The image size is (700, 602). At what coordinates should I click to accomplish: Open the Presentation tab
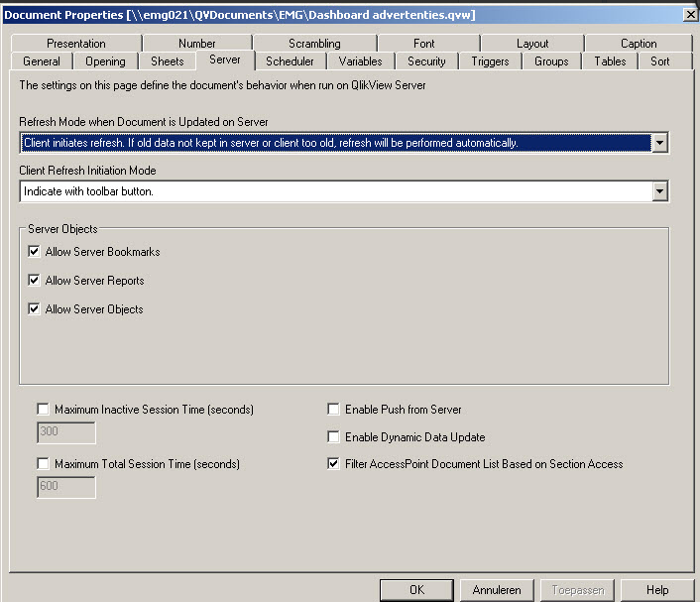pos(76,44)
